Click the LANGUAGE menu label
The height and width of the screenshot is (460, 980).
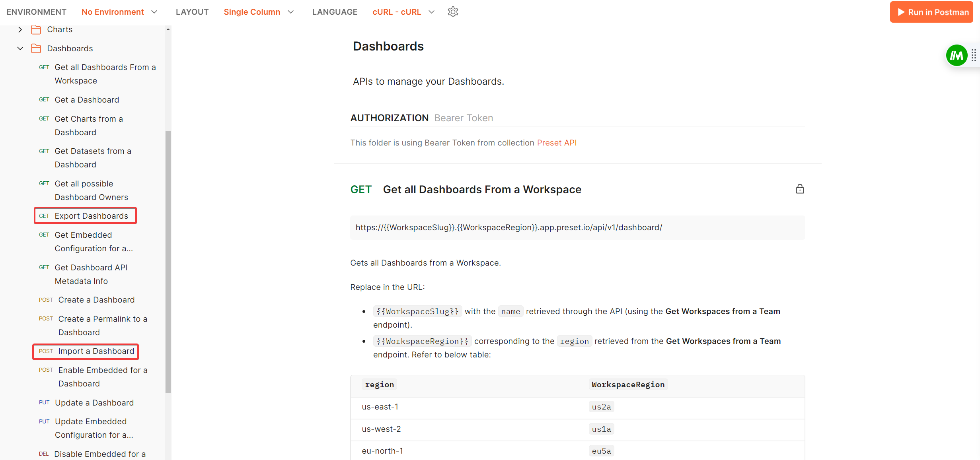335,12
